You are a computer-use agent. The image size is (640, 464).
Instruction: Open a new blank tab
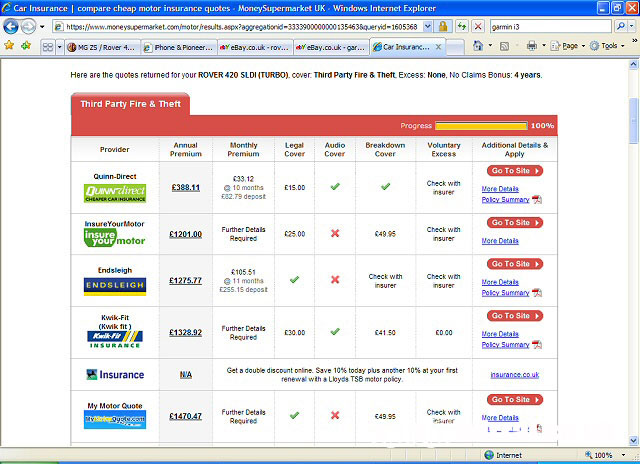tap(455, 47)
